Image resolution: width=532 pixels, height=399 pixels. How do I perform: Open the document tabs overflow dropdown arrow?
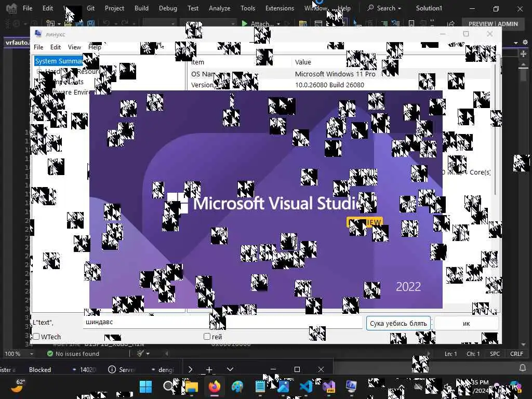point(516,43)
